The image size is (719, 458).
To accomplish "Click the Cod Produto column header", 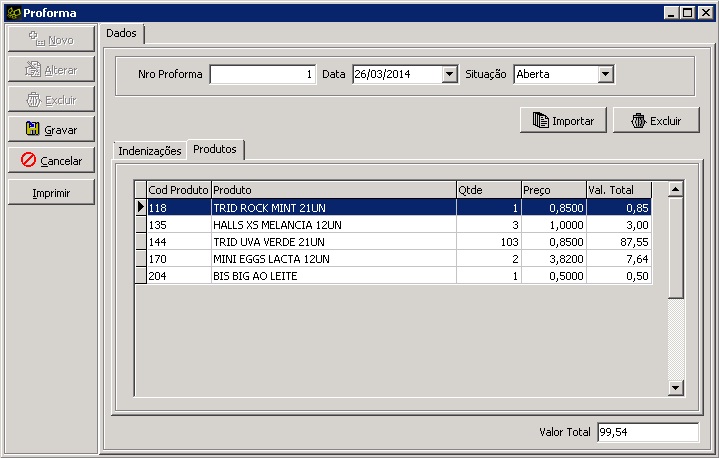I will 178,190.
